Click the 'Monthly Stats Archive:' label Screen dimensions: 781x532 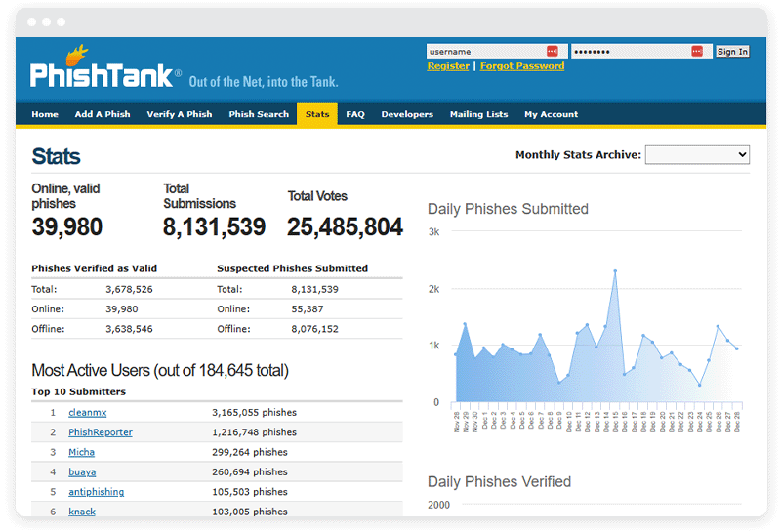(x=578, y=155)
